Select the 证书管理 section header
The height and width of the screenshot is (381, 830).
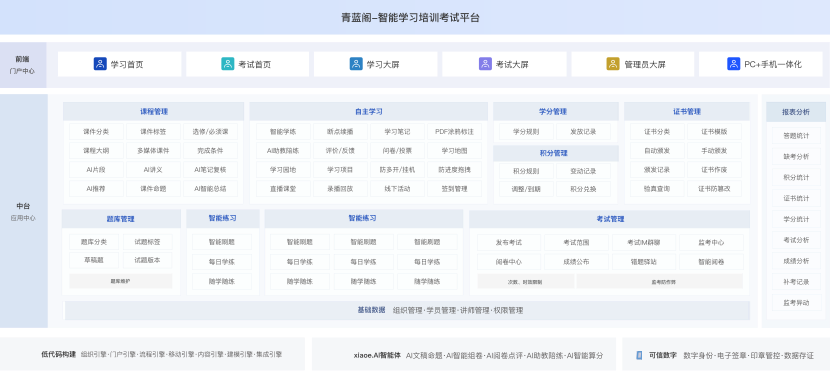pyautogui.click(x=687, y=112)
